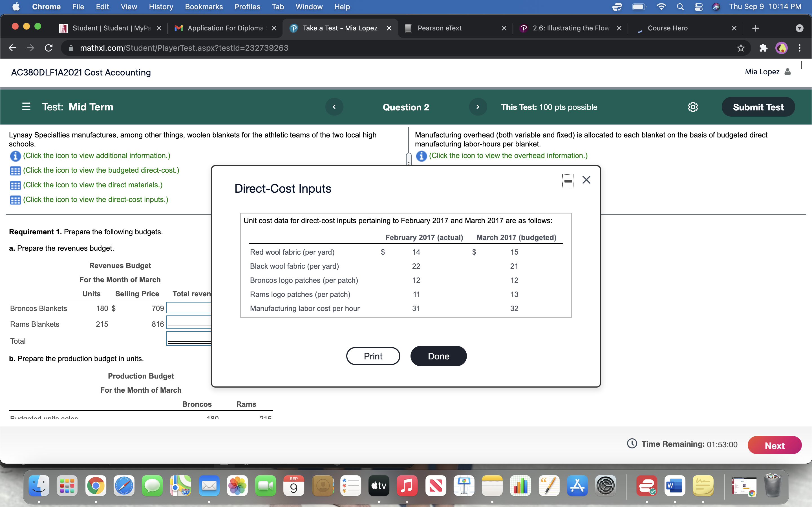Open the test settings gear
The height and width of the screenshot is (507, 812).
693,107
